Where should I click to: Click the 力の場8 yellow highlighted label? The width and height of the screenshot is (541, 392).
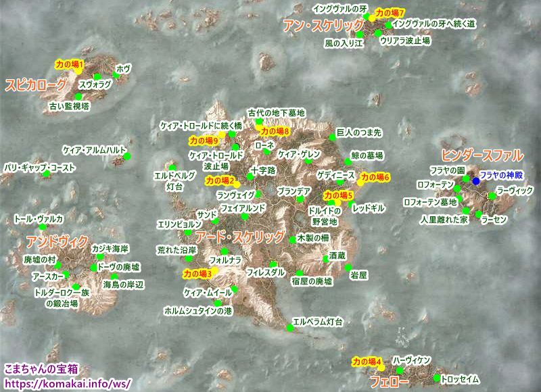coord(274,130)
